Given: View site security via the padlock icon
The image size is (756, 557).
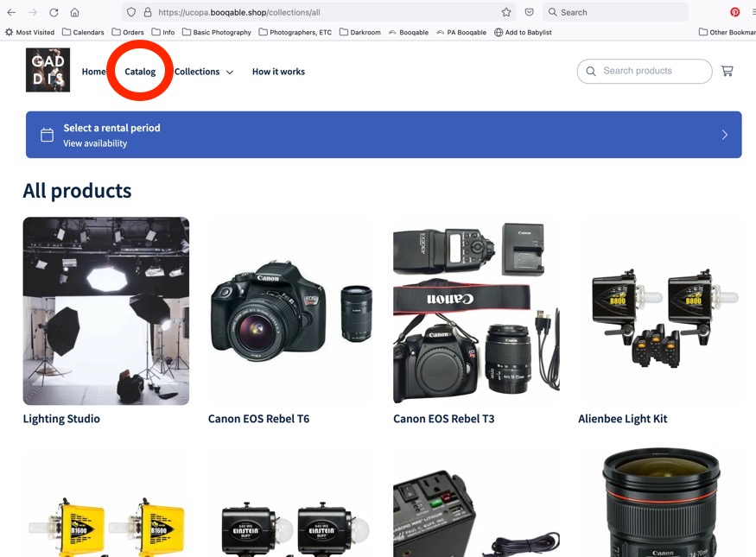Looking at the screenshot, I should (148, 13).
